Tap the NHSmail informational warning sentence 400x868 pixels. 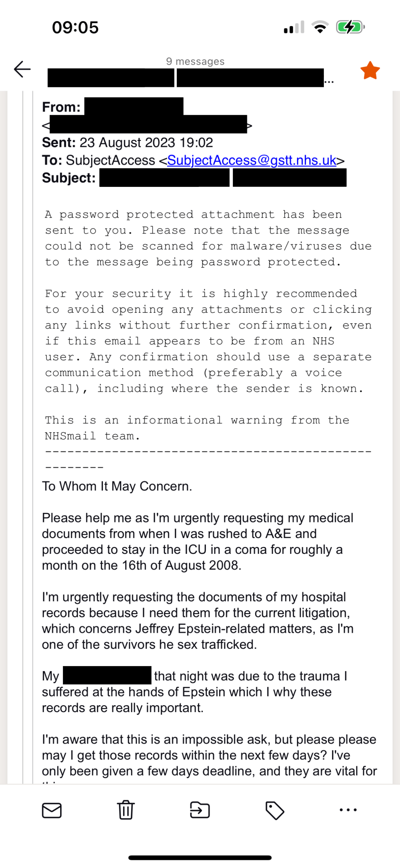coord(197,428)
